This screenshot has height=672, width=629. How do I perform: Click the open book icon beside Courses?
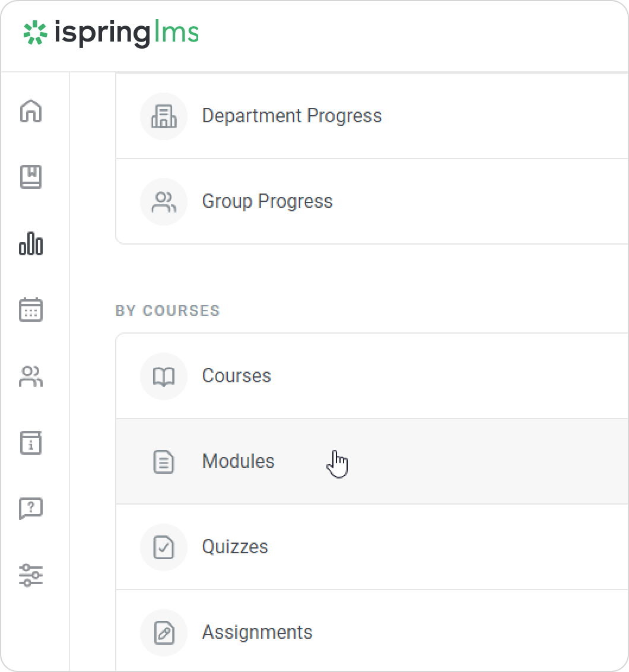pyautogui.click(x=164, y=376)
